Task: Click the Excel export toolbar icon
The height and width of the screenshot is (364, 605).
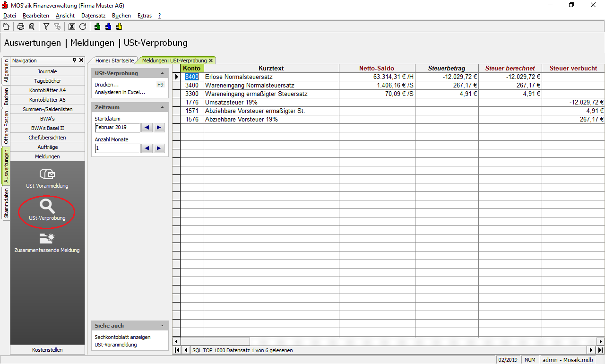Action: 72,26
